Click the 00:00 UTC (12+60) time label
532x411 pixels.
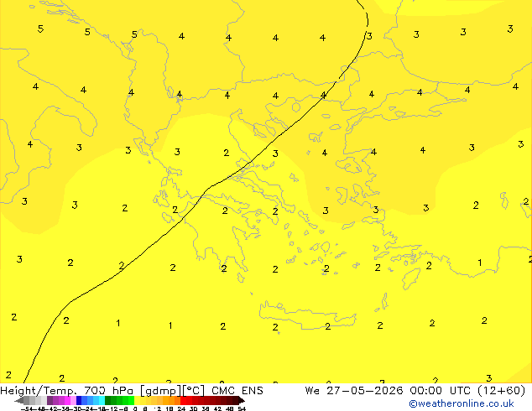click(467, 391)
